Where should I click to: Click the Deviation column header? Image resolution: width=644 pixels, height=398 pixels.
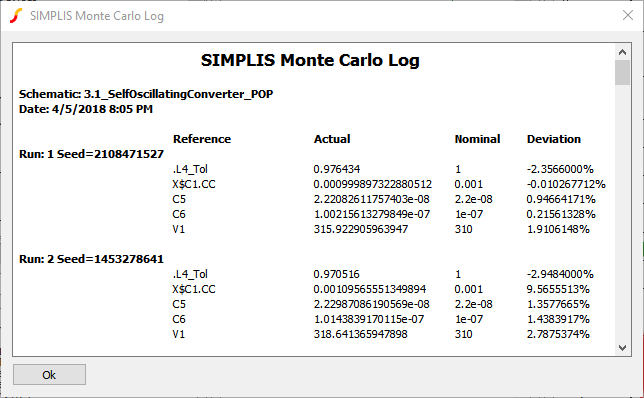click(554, 139)
